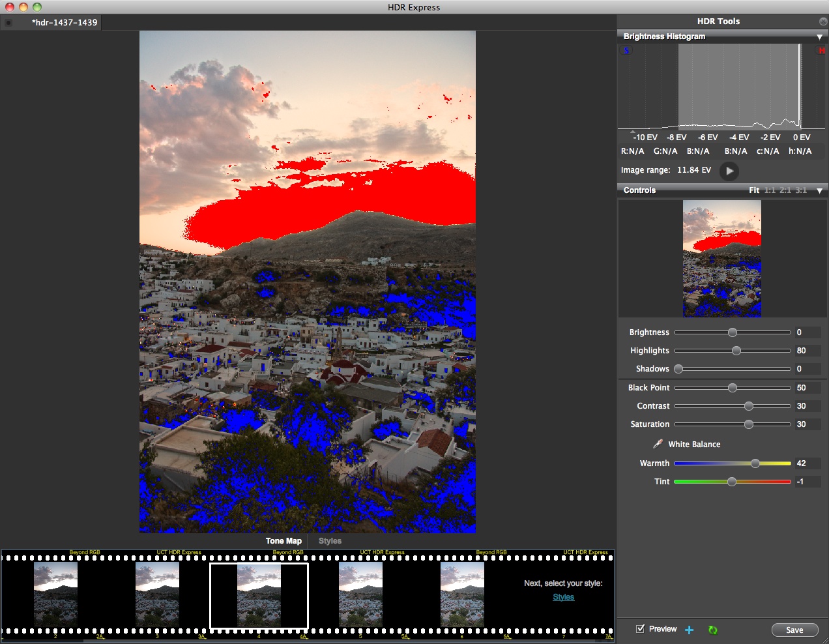Toggle the shadow clipping S indicator
Viewport: 829px width, 644px height.
point(626,50)
